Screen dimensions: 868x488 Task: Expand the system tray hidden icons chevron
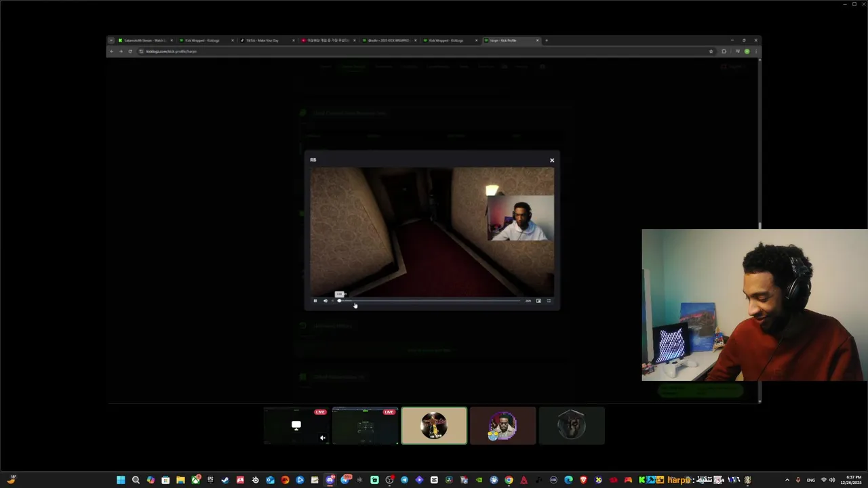click(787, 480)
